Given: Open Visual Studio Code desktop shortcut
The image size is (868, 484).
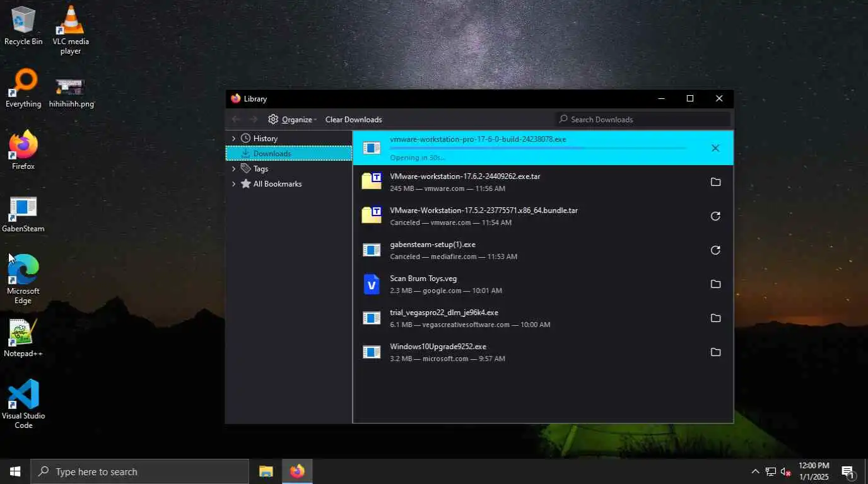Looking at the screenshot, I should pos(23,404).
